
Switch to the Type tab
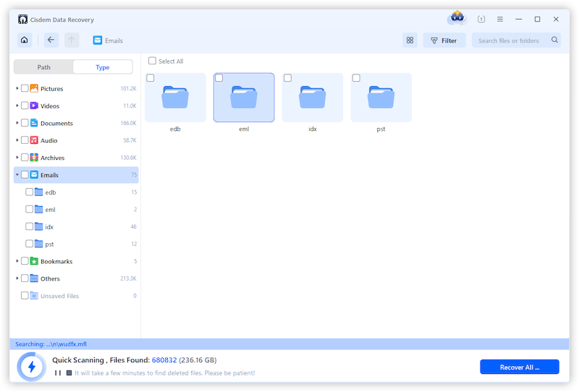[x=103, y=67]
